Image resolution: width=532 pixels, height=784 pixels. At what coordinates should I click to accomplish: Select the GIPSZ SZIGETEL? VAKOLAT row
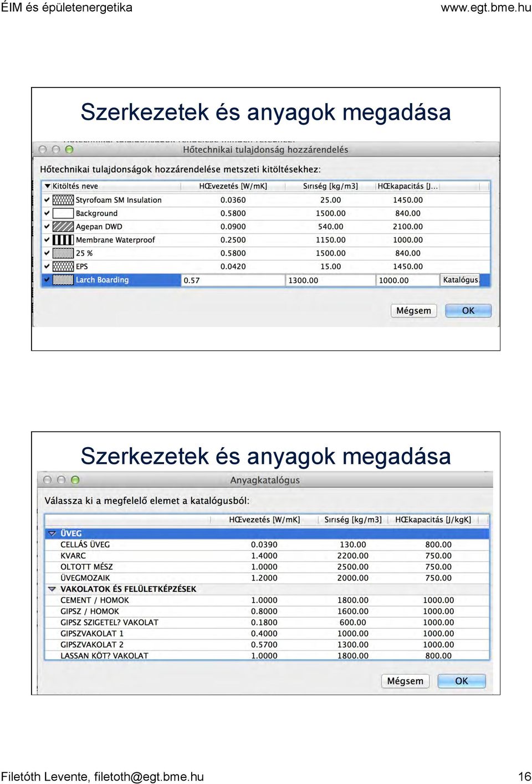click(267, 622)
